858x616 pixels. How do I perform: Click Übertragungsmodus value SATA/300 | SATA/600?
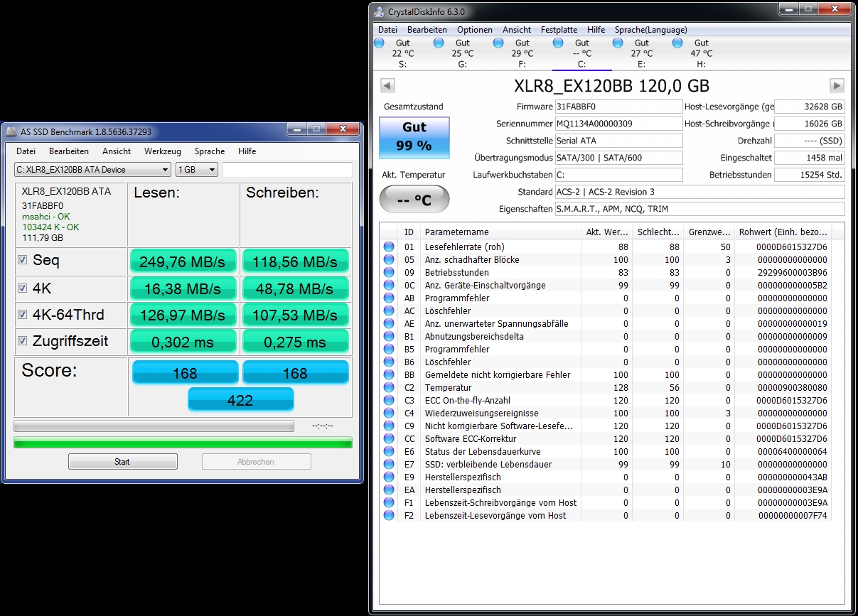(x=618, y=158)
